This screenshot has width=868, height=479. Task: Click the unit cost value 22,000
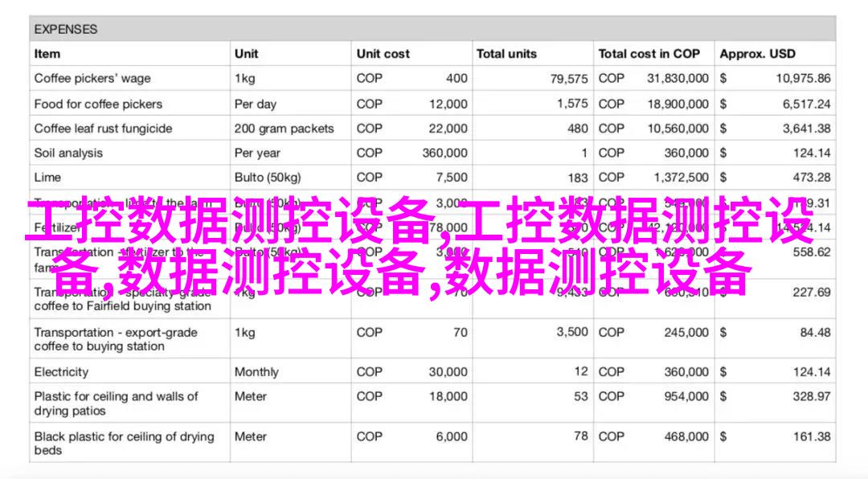[x=448, y=129]
